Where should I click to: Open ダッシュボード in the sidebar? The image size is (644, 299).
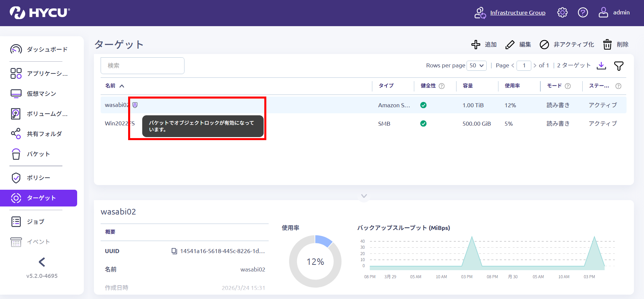coord(47,49)
